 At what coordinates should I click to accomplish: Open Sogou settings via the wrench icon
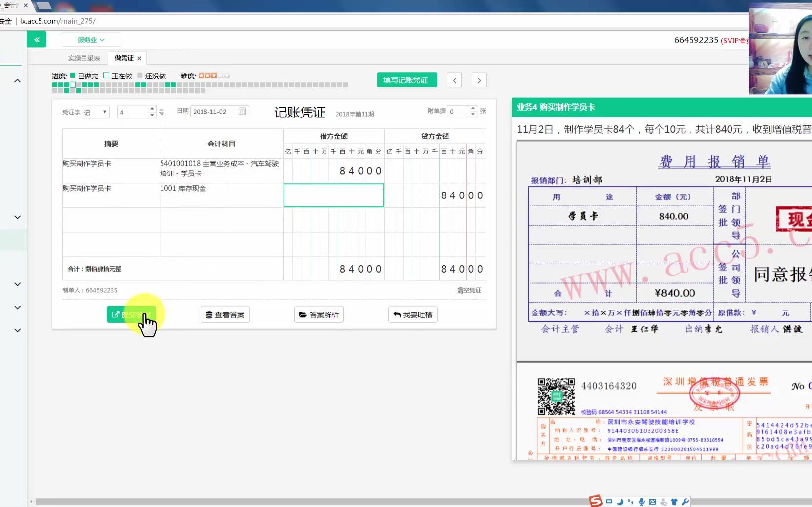[x=685, y=501]
